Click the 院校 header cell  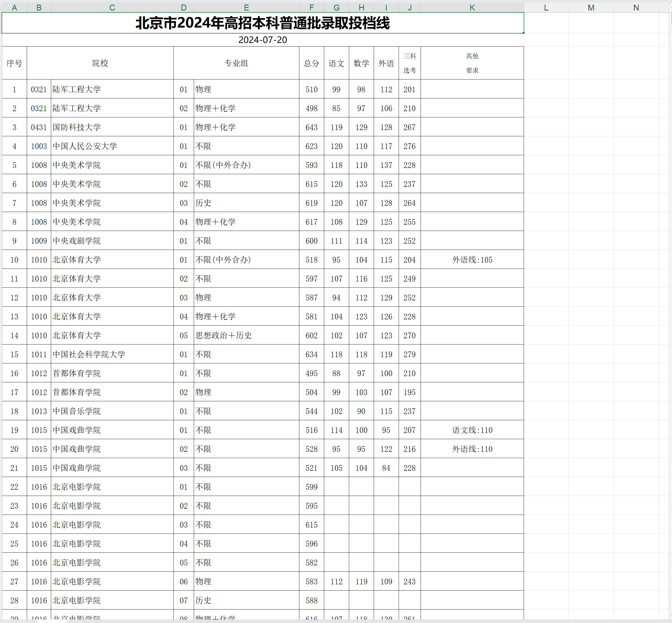coord(100,63)
